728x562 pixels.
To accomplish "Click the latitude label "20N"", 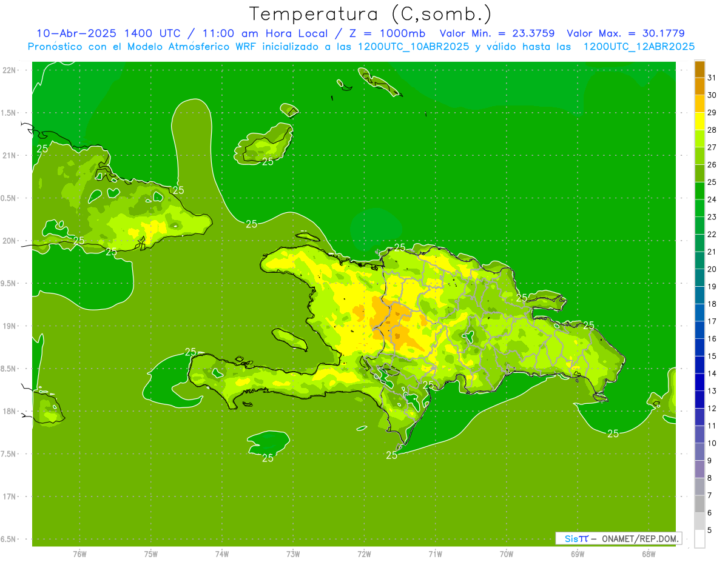I will click(9, 241).
